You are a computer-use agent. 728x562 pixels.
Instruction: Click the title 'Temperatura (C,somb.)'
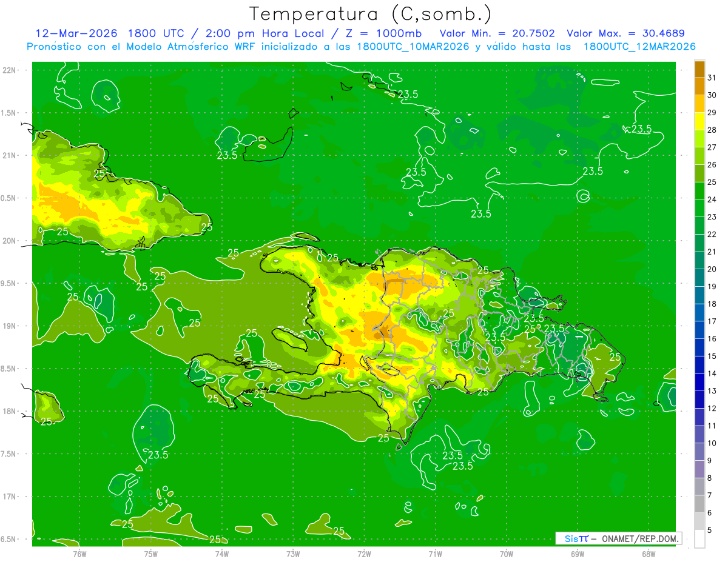(371, 15)
